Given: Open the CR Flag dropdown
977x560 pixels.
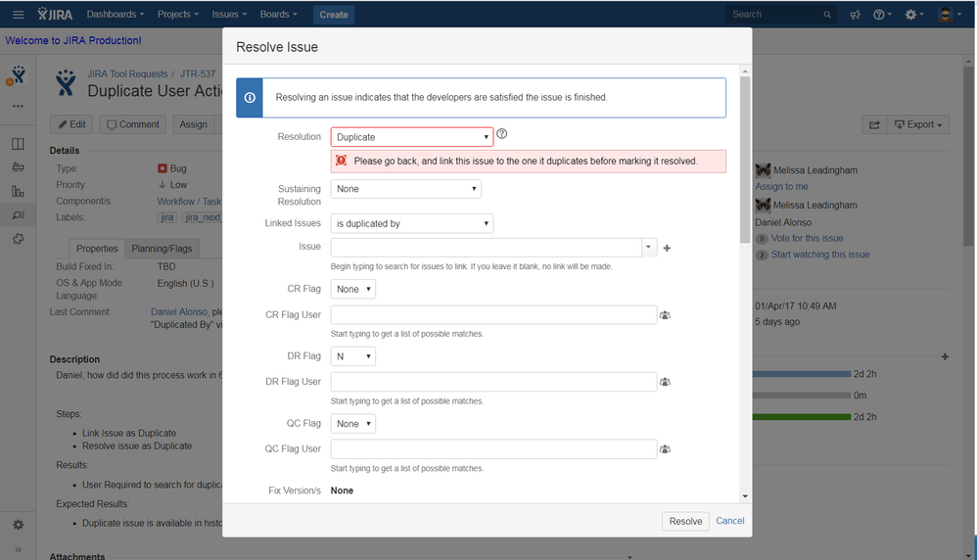Looking at the screenshot, I should (352, 289).
